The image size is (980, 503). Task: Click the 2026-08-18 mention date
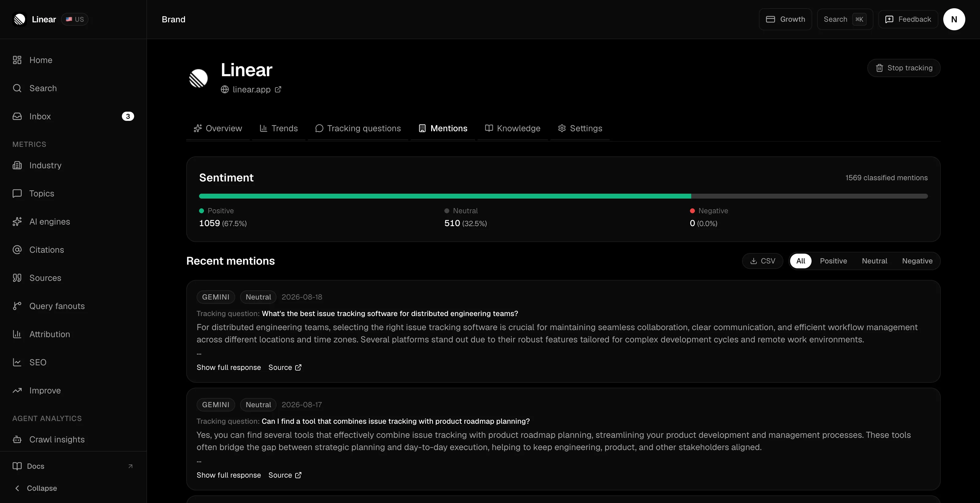coord(302,297)
